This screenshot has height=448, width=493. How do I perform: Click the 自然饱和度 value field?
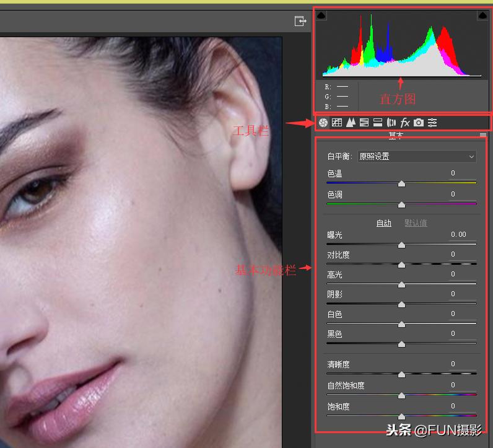pos(462,385)
